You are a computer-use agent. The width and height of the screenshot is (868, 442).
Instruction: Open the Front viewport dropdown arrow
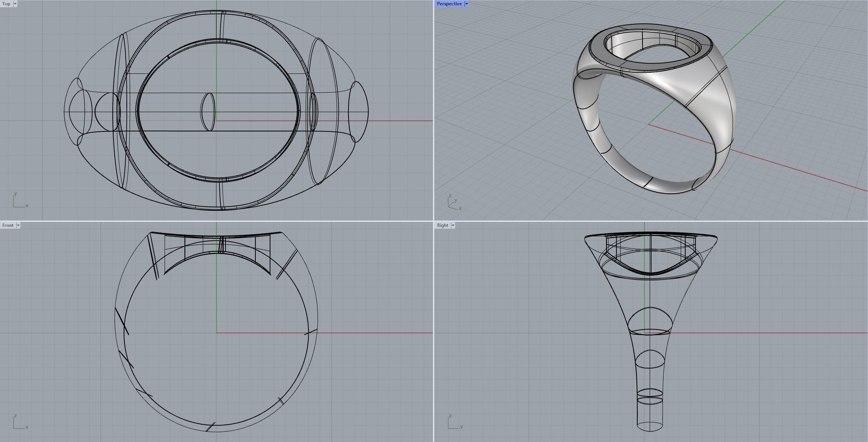[x=18, y=225]
